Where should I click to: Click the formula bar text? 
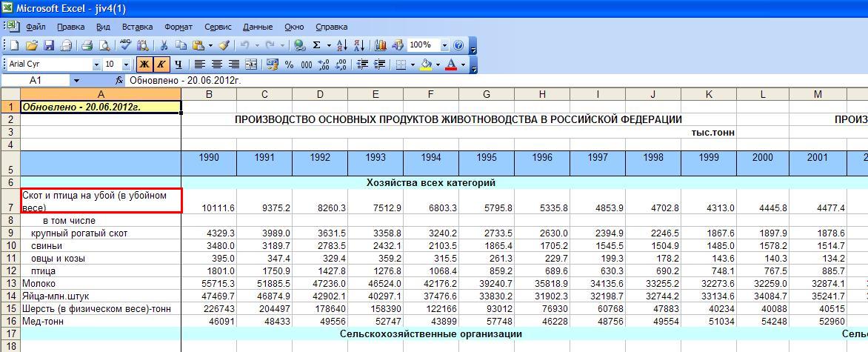click(185, 80)
